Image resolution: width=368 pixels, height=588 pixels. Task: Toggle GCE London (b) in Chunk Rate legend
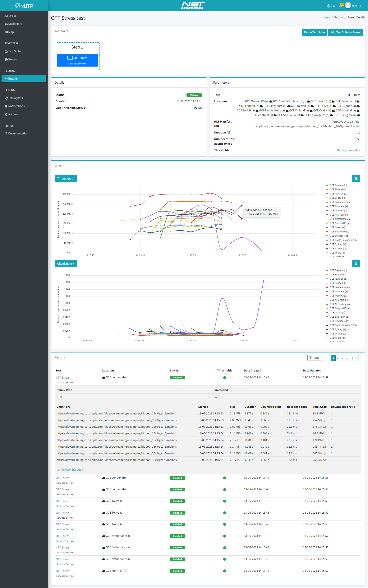click(336, 283)
